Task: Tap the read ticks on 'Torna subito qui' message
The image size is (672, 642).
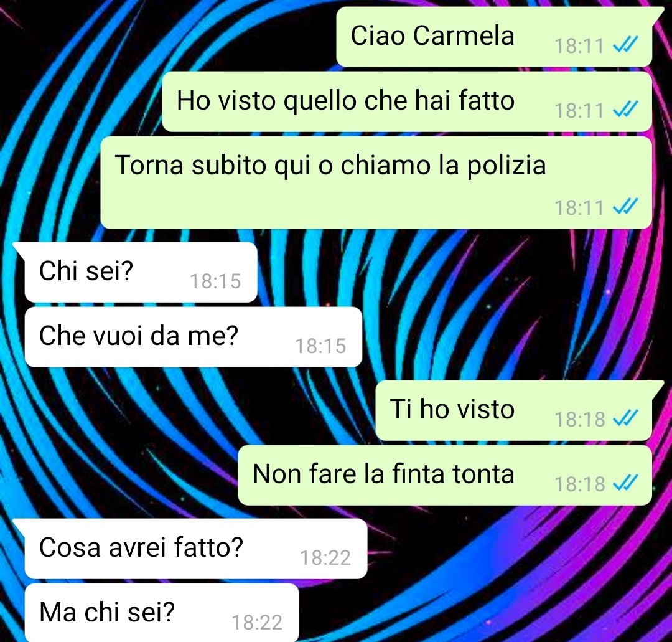Action: 626,206
